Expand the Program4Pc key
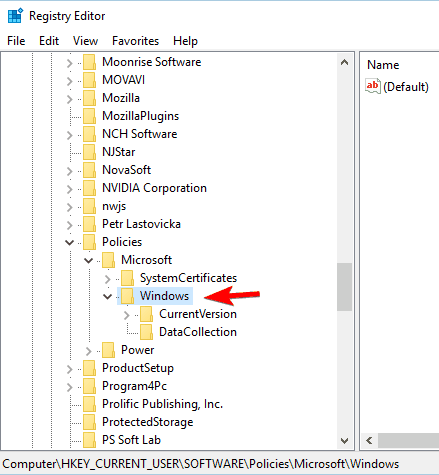The width and height of the screenshot is (439, 475). 69,387
